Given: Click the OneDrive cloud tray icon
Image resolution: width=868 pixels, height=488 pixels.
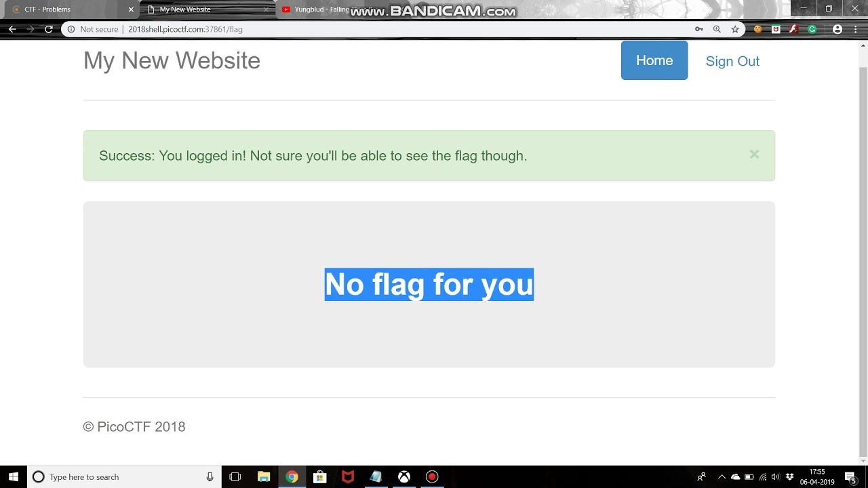Looking at the screenshot, I should 735,476.
